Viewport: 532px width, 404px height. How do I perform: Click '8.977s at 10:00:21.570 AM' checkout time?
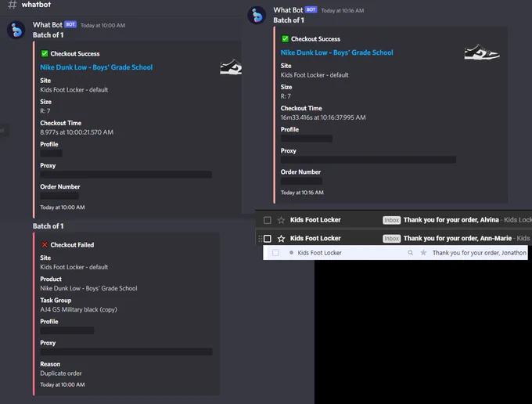[x=77, y=132]
